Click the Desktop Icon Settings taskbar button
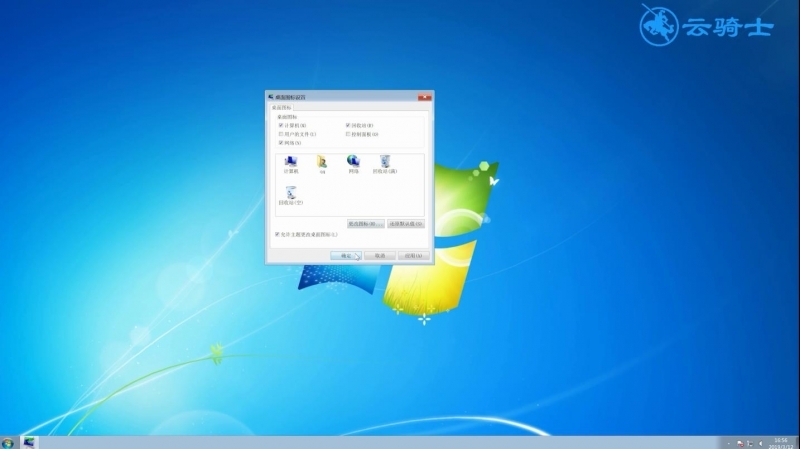 (29, 443)
